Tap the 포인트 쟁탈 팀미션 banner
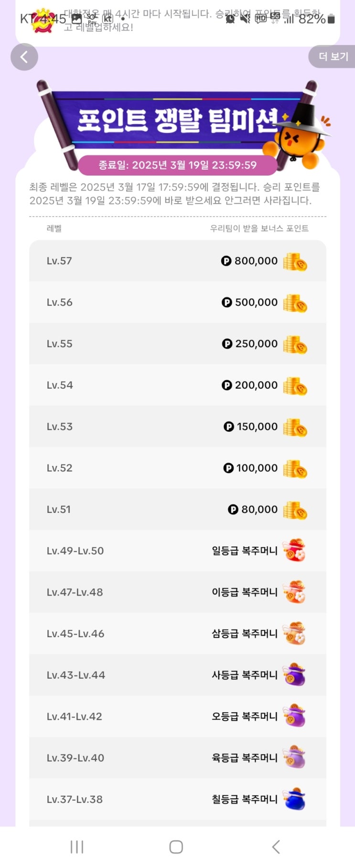355x868 pixels. point(177,119)
